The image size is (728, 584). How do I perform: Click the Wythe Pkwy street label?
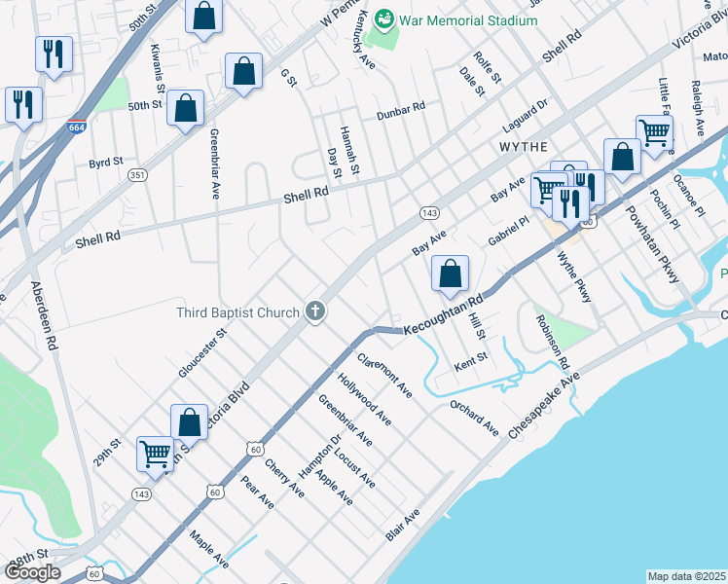click(x=574, y=276)
